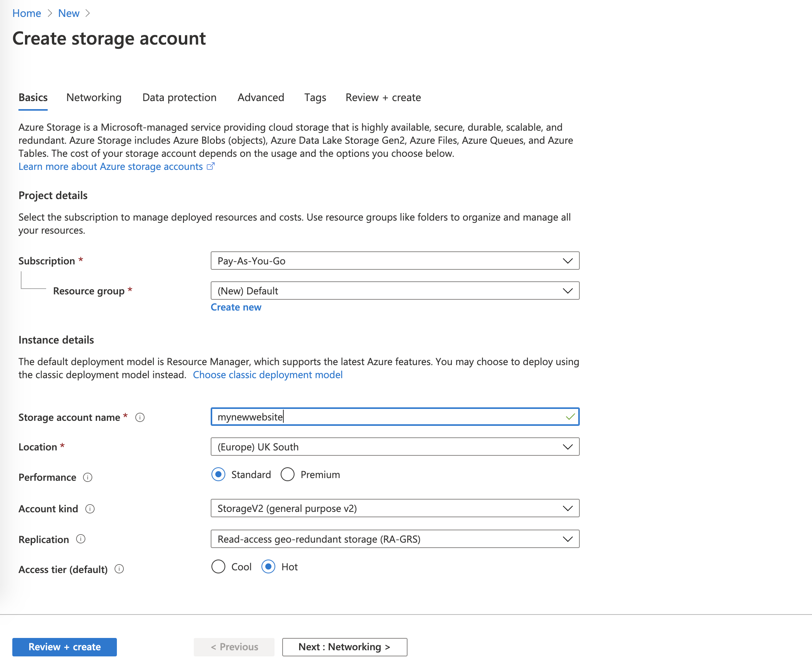This screenshot has height=671, width=812.
Task: Click Next : Networking button
Action: tap(344, 647)
